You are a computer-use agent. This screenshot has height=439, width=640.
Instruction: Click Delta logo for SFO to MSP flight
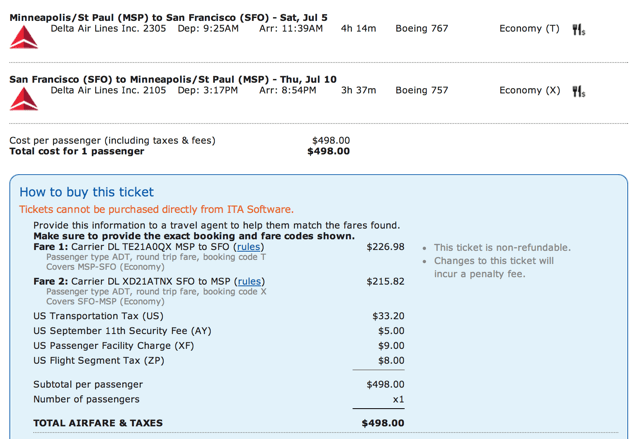[x=24, y=99]
